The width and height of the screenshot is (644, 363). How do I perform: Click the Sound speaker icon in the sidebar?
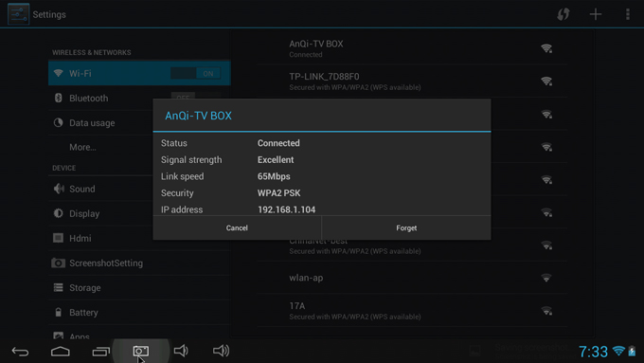click(59, 189)
